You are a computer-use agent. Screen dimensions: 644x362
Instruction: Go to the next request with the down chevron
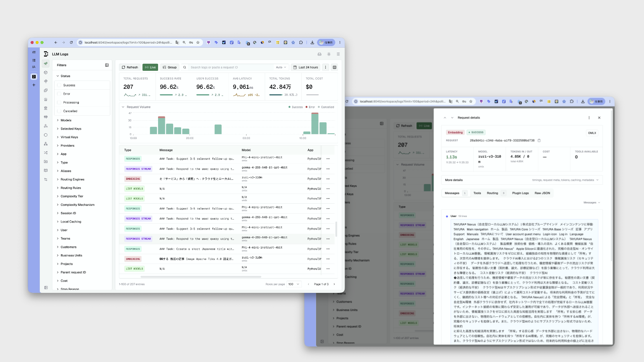click(452, 118)
